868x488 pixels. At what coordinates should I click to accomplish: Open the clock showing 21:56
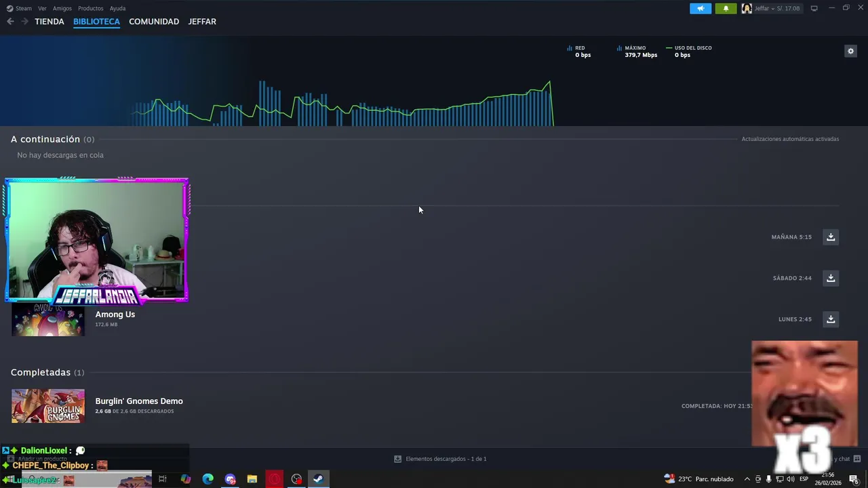[x=828, y=479]
